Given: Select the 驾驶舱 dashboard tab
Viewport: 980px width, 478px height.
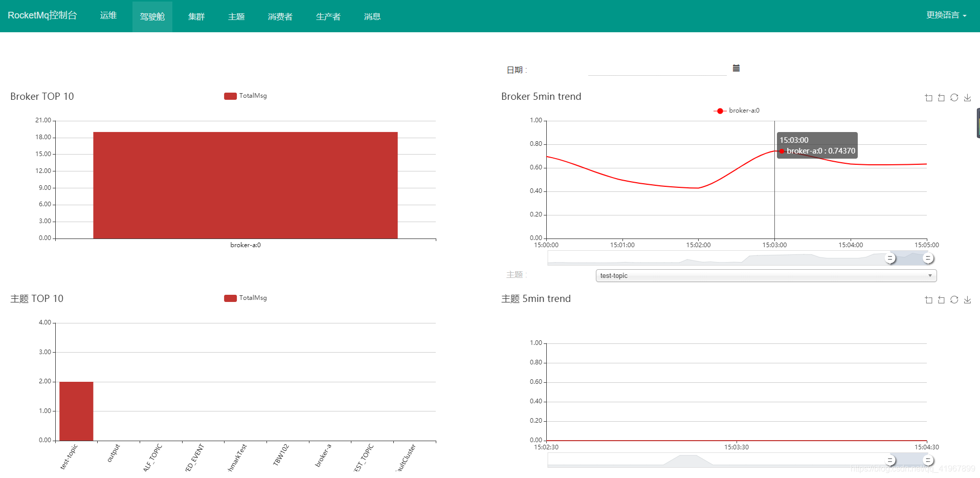Looking at the screenshot, I should 152,16.
